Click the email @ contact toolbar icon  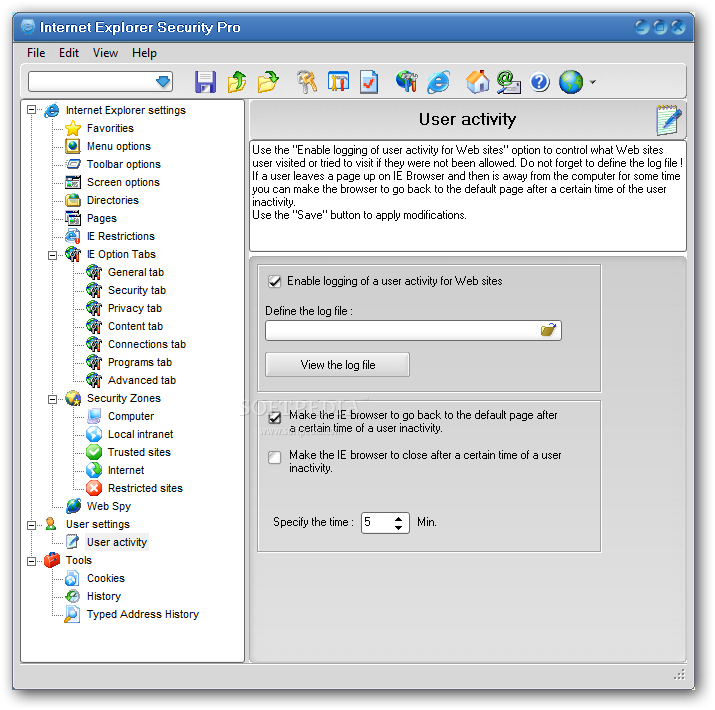pyautogui.click(x=509, y=82)
